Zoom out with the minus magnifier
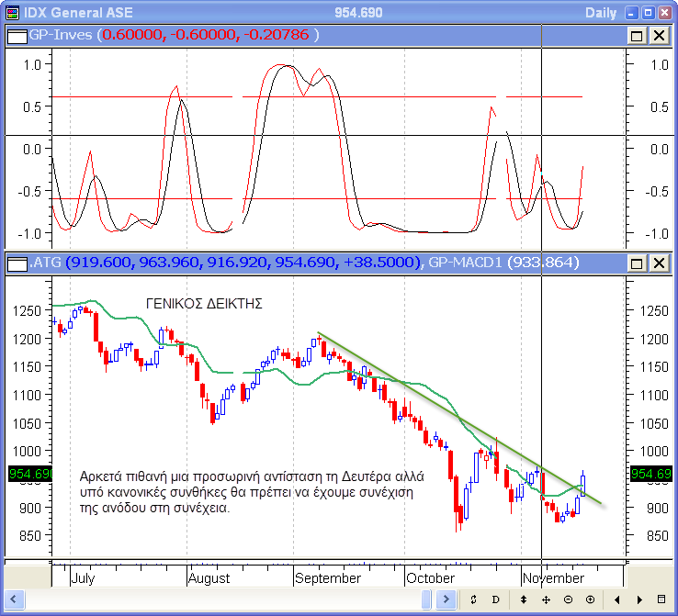Screen dimensions: 678x616 (568, 599)
